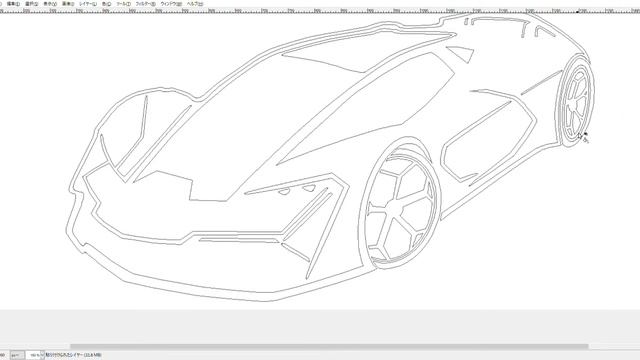Viewport: 640px width, 360px height.
Task: Expand the zoom percentage dropdown in status bar
Action: [x=42, y=355]
